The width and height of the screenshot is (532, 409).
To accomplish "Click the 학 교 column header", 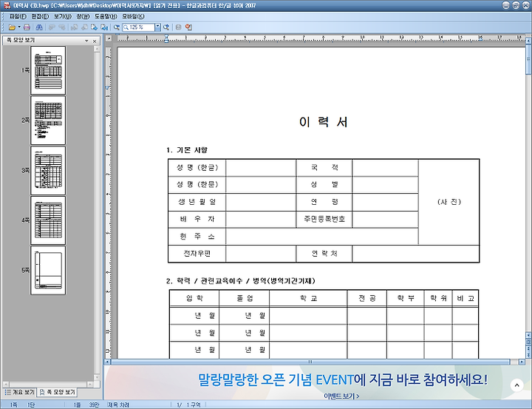I will click(x=308, y=298).
